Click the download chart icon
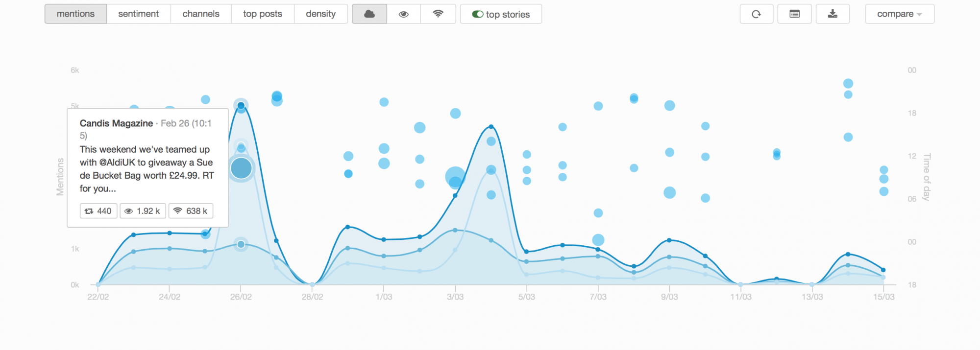 coord(833,14)
